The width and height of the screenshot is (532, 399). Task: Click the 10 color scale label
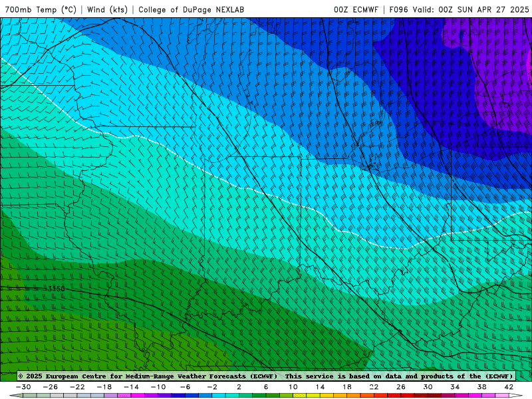point(293,387)
